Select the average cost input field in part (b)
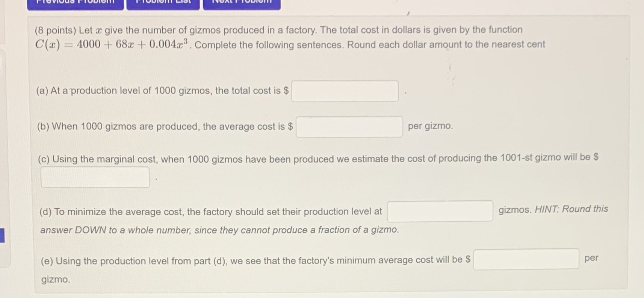 [x=349, y=127]
